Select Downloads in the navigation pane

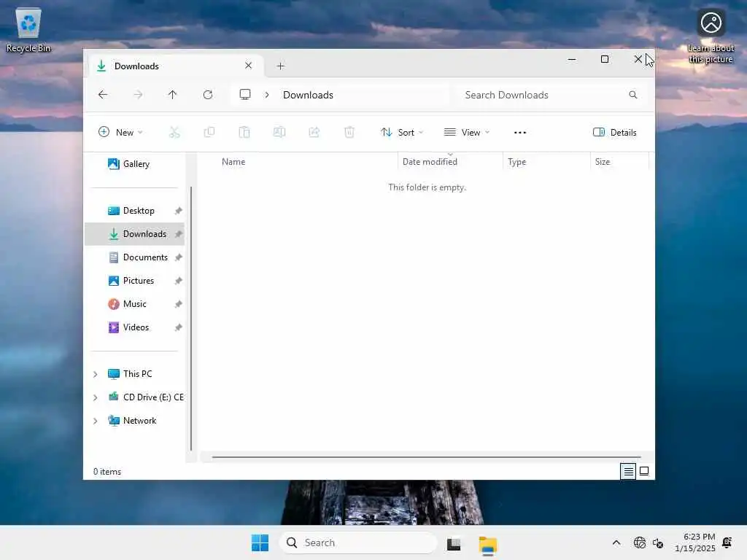tap(135, 234)
